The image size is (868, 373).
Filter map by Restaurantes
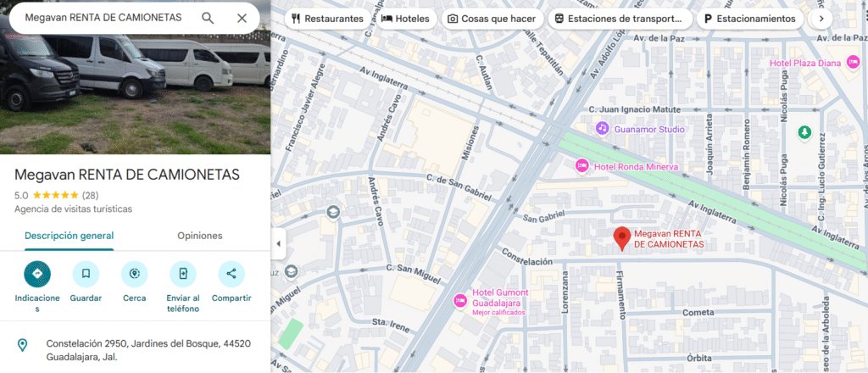328,19
